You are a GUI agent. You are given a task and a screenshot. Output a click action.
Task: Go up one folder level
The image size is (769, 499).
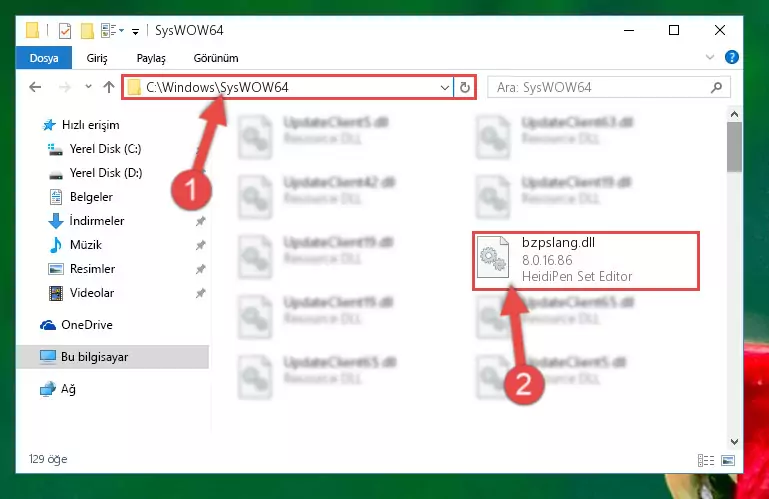tap(109, 87)
